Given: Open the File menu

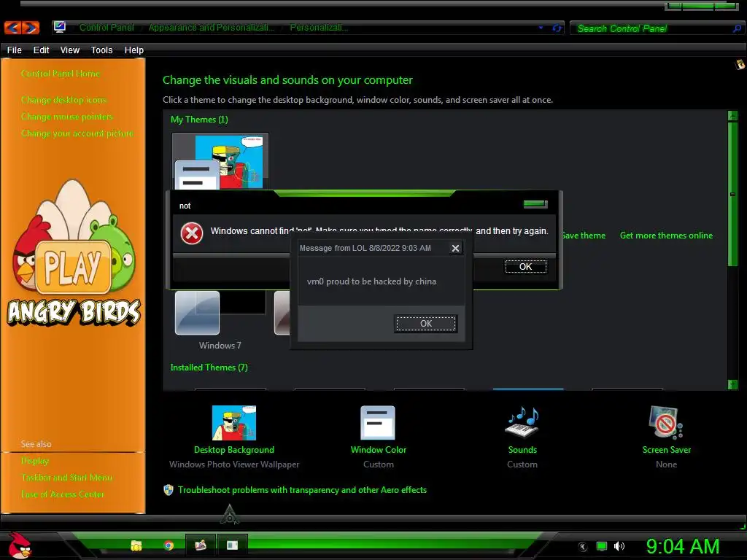Looking at the screenshot, I should point(15,50).
